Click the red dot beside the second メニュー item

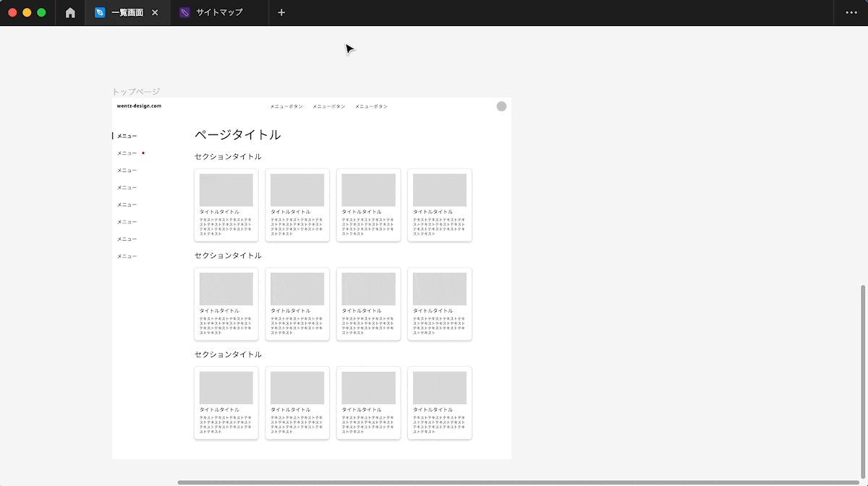[144, 153]
